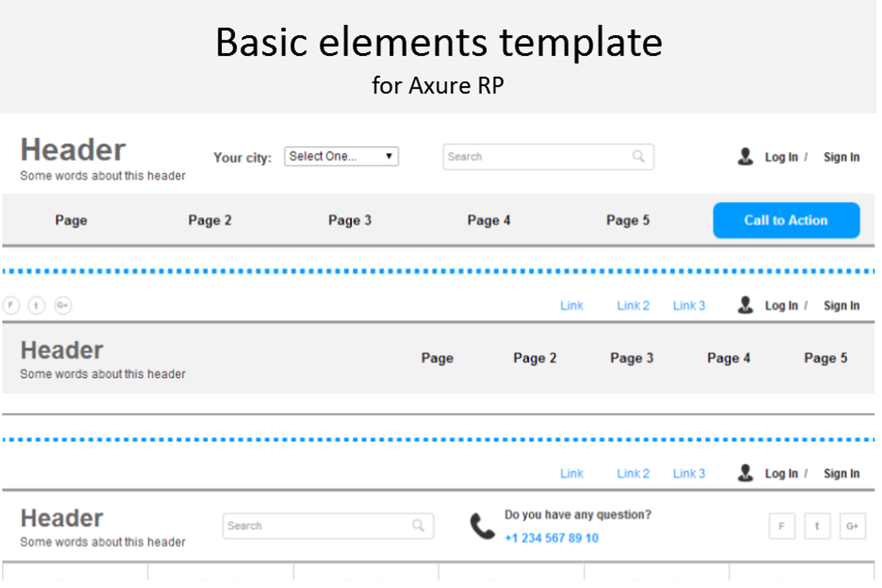Click the magnifier icon in the top search field

click(x=638, y=157)
